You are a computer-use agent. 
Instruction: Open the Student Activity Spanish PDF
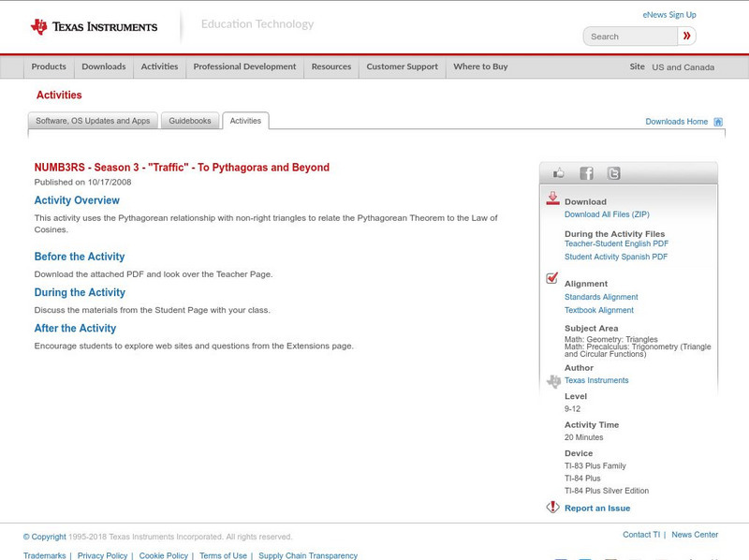pos(616,257)
